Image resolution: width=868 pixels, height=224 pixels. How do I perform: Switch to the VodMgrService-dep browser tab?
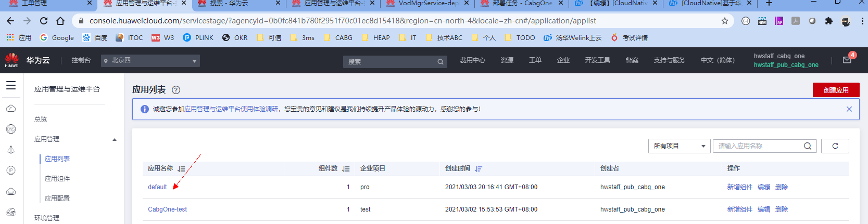[427, 4]
